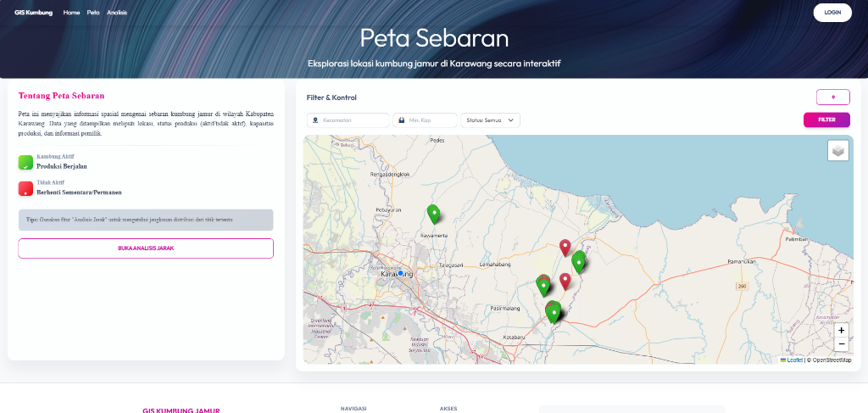Select the green marker near Rawamerta
868x413 pixels.
(434, 214)
